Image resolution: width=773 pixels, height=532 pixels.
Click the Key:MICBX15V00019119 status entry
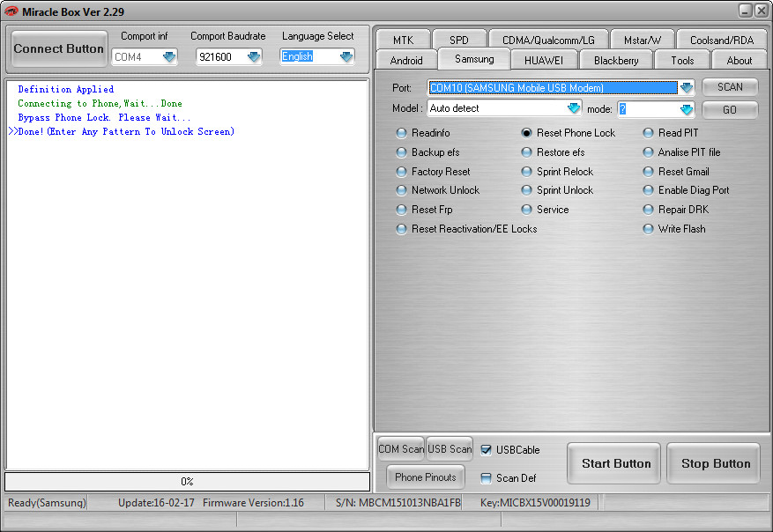[x=535, y=503]
